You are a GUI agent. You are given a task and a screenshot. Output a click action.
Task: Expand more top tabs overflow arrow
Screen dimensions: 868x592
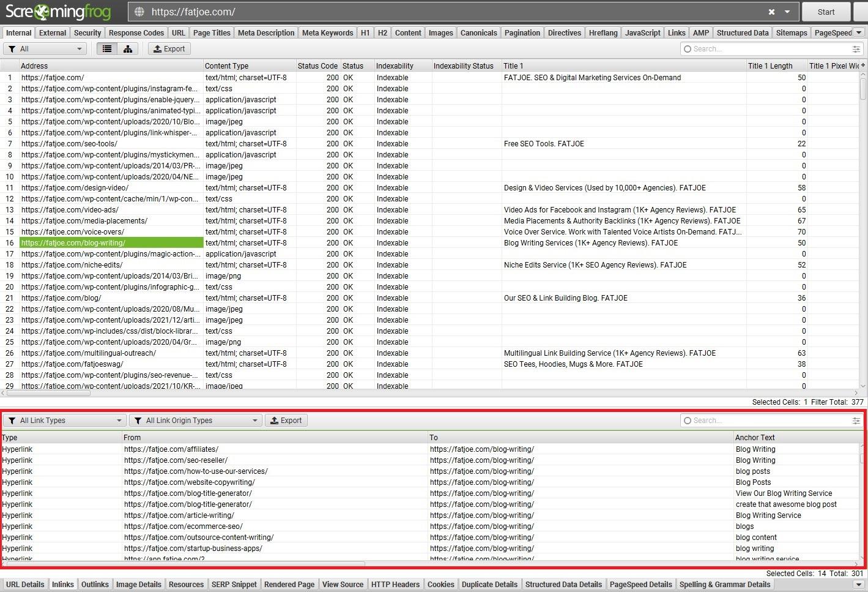(859, 32)
